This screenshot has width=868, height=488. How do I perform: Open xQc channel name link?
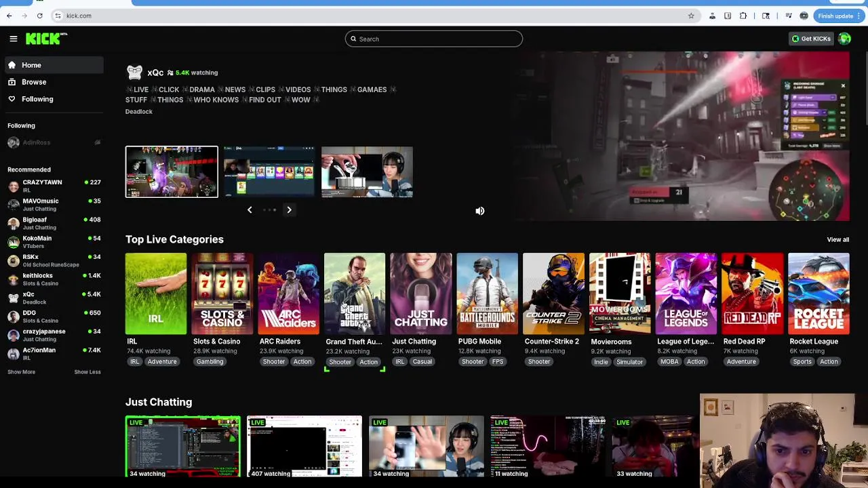pyautogui.click(x=155, y=73)
